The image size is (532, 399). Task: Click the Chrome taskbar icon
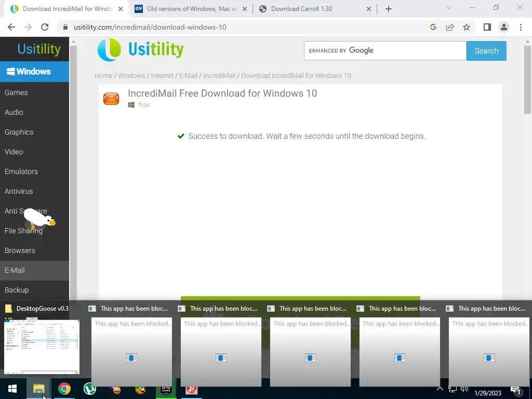tap(64, 389)
